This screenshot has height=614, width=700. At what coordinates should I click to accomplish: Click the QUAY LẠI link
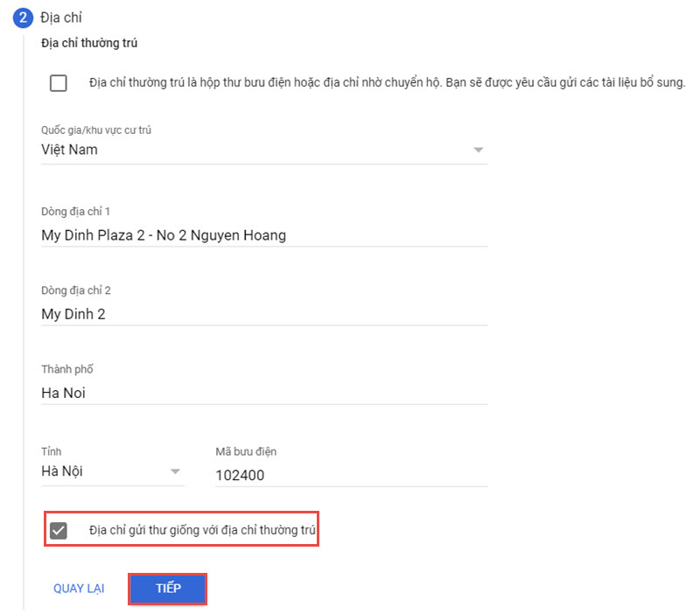point(79,589)
